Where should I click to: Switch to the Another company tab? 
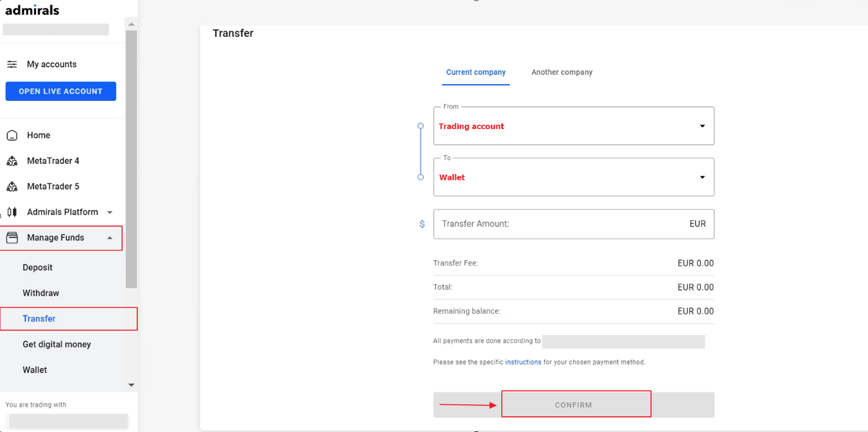[x=561, y=72]
